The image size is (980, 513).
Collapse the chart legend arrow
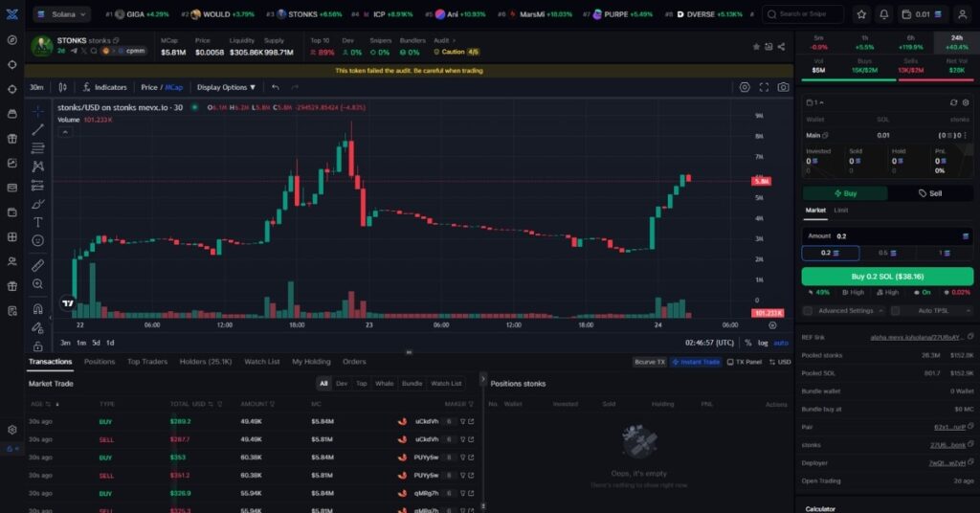click(x=65, y=132)
